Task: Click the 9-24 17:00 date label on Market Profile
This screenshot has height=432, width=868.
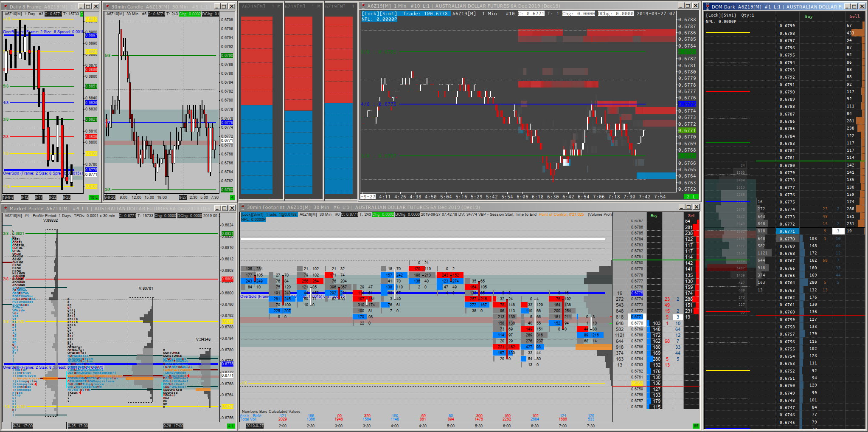Action: coord(23,426)
